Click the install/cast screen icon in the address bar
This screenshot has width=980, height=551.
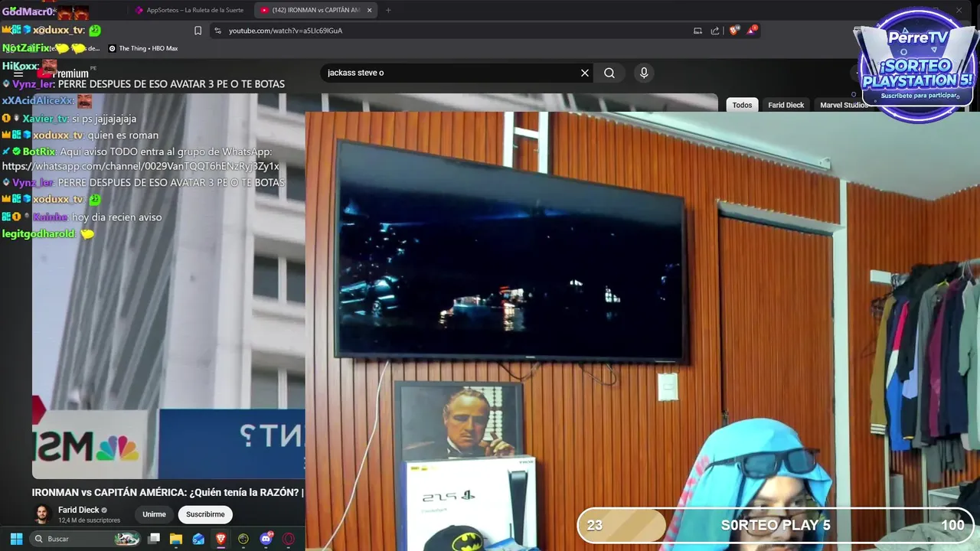coord(697,31)
